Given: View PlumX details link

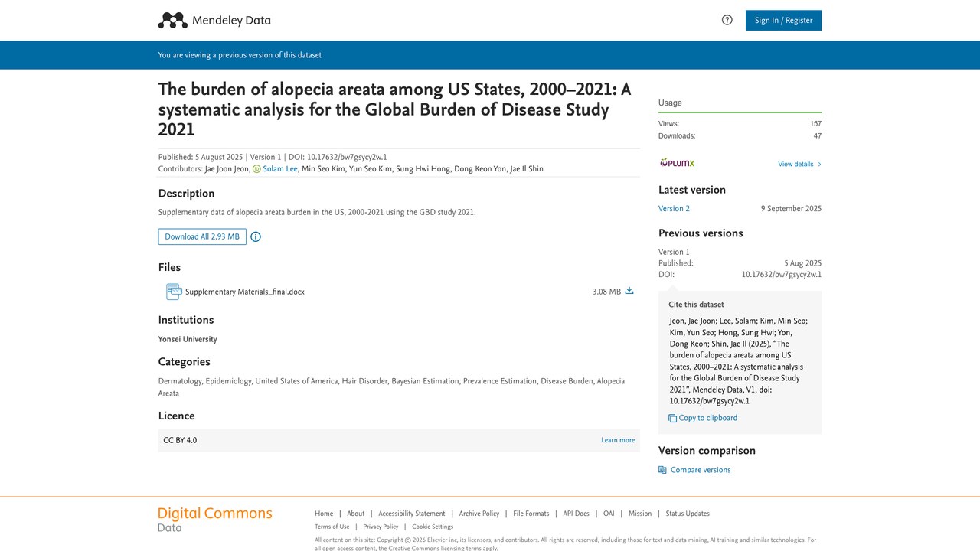Looking at the screenshot, I should pos(799,164).
